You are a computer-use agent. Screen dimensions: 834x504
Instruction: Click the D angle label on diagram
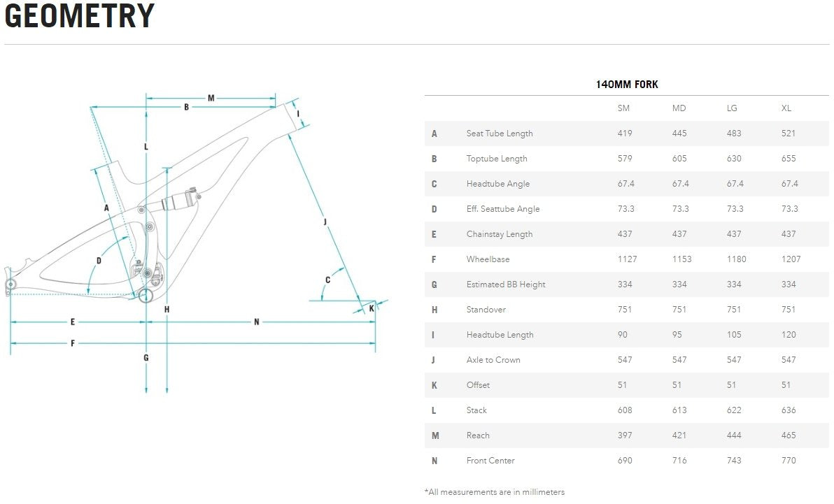99,261
